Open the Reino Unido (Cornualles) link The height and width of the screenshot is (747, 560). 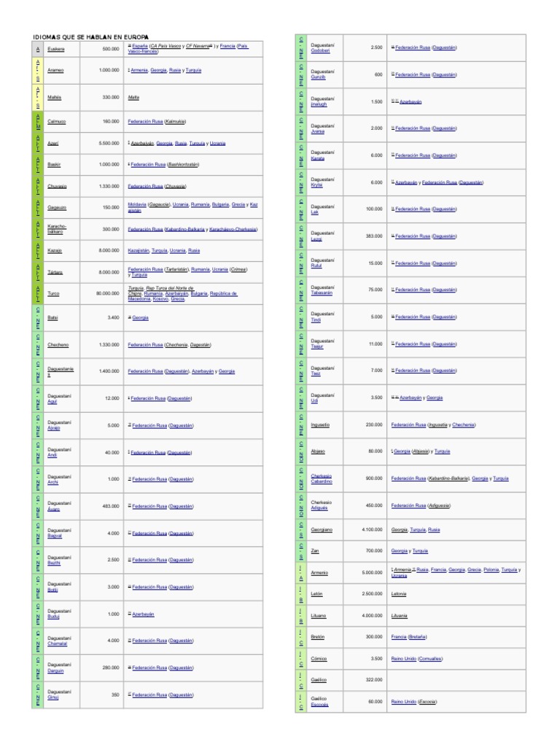pos(416,659)
